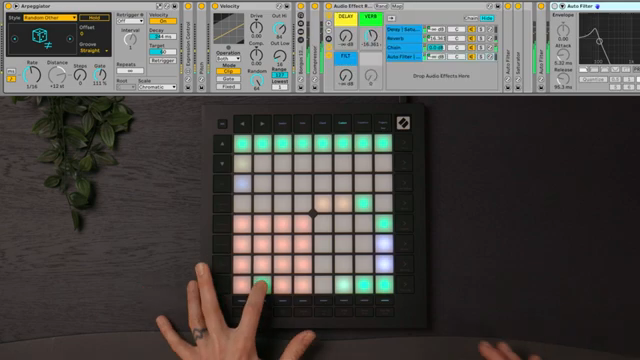
Task: Click the Audio Effect Rack hot-swap icon
Action: coord(489,7)
